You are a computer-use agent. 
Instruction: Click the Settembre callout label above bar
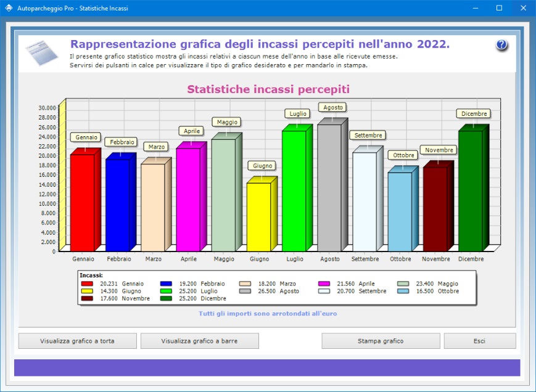(368, 135)
